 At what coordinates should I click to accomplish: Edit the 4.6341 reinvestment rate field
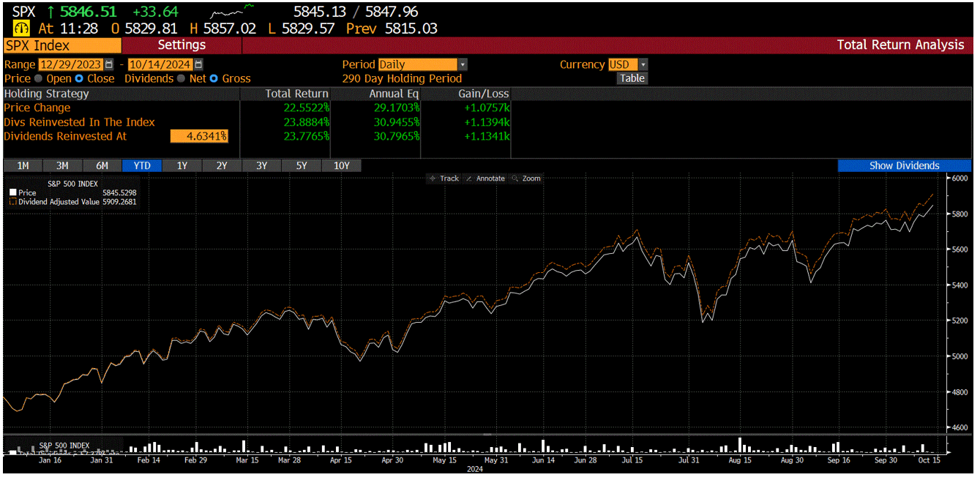tap(198, 136)
